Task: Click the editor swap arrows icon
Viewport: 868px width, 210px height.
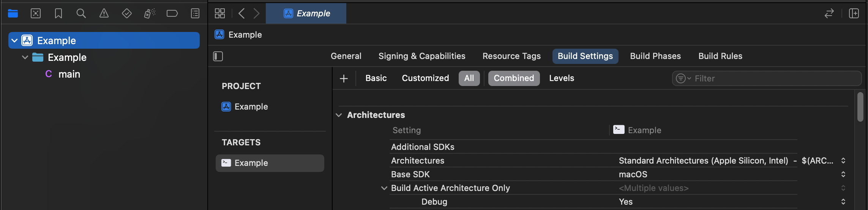Action: click(x=829, y=14)
